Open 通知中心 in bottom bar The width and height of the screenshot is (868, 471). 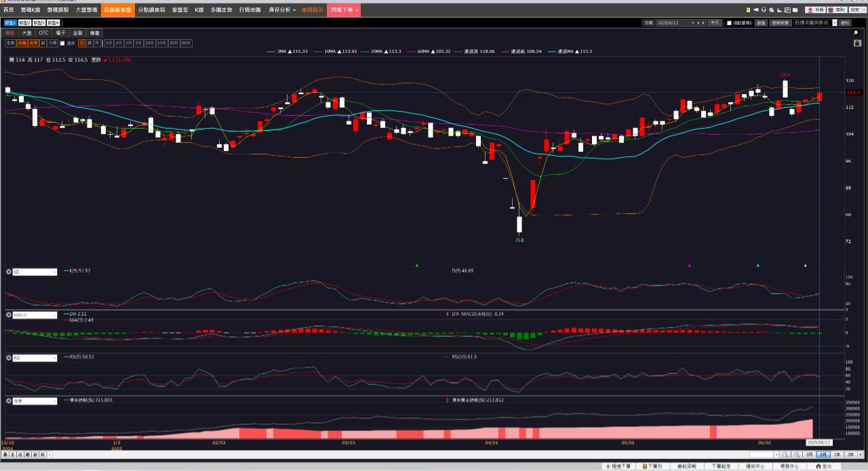tap(755, 466)
